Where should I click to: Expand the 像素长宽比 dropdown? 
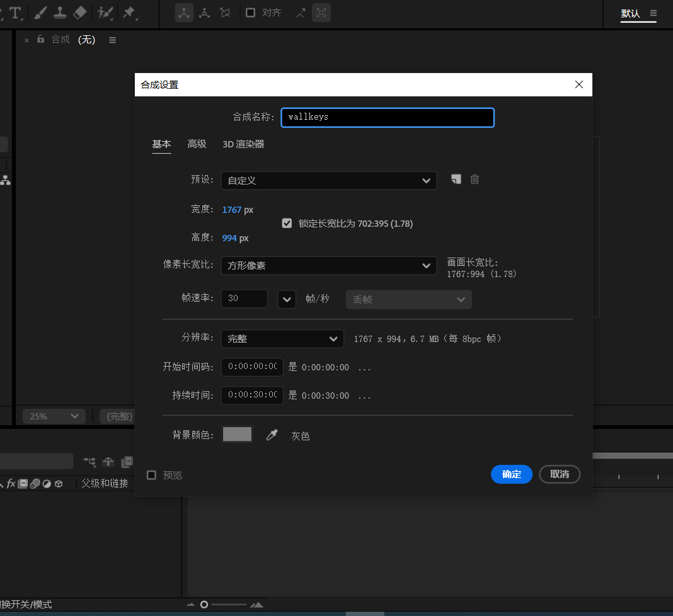(x=328, y=266)
